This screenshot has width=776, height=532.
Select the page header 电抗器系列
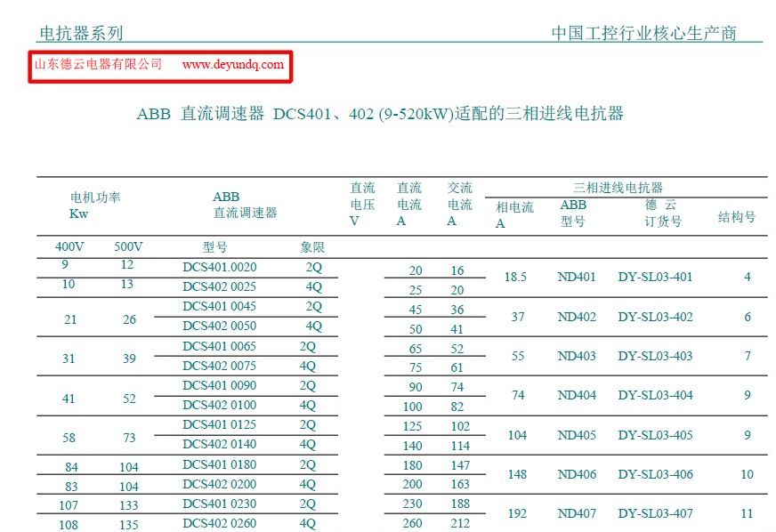pos(81,33)
